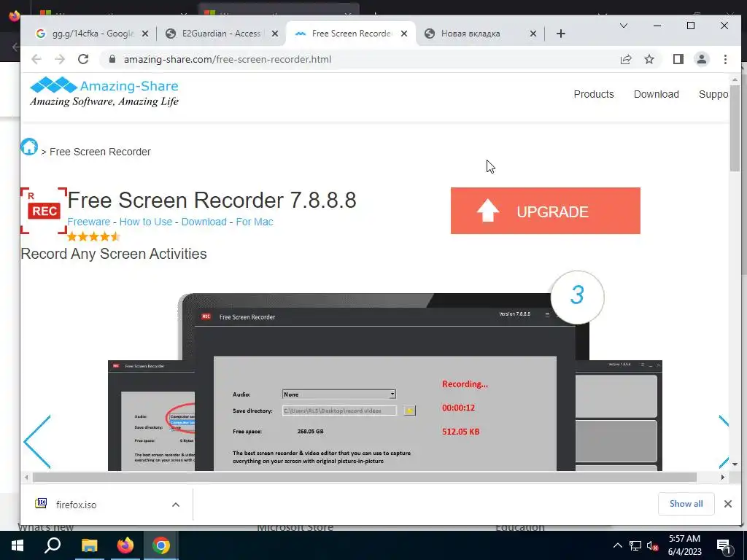Screen dimensions: 747x560
Task: Open the Products menu
Action: point(594,94)
